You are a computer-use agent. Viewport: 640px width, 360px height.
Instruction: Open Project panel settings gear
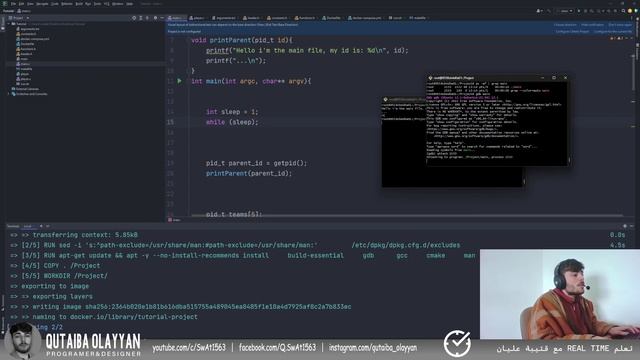[155, 18]
